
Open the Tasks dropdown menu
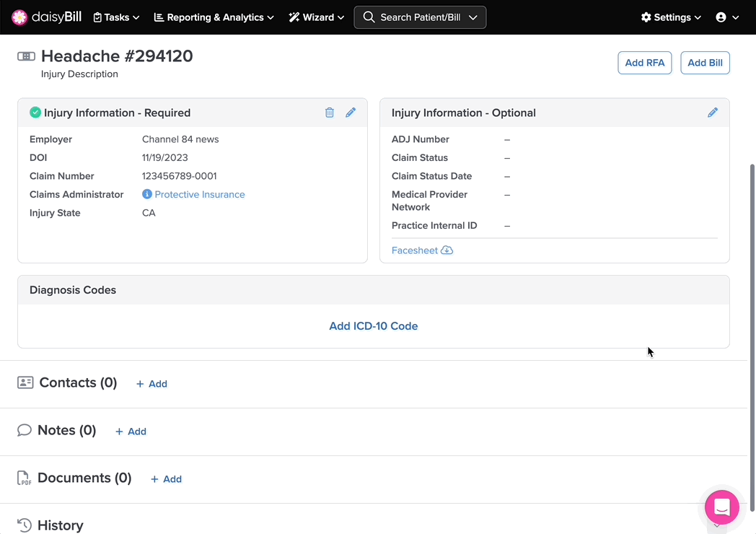click(116, 17)
